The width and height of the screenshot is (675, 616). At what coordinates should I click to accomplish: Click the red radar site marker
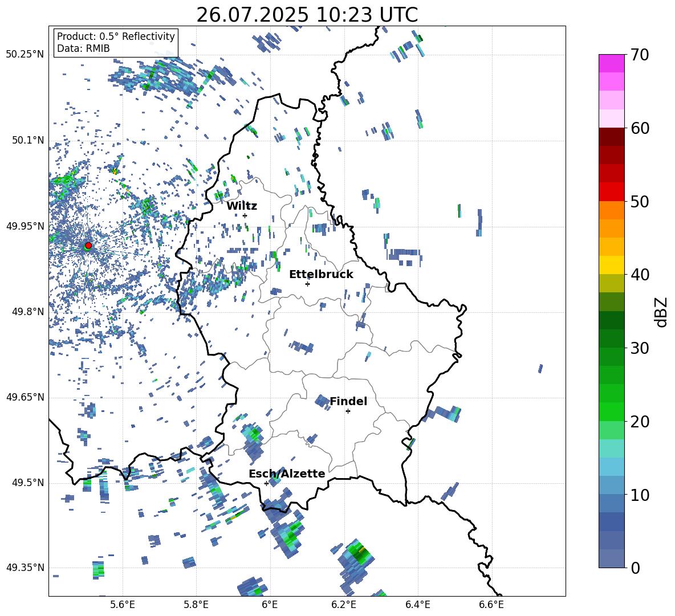[x=88, y=245]
